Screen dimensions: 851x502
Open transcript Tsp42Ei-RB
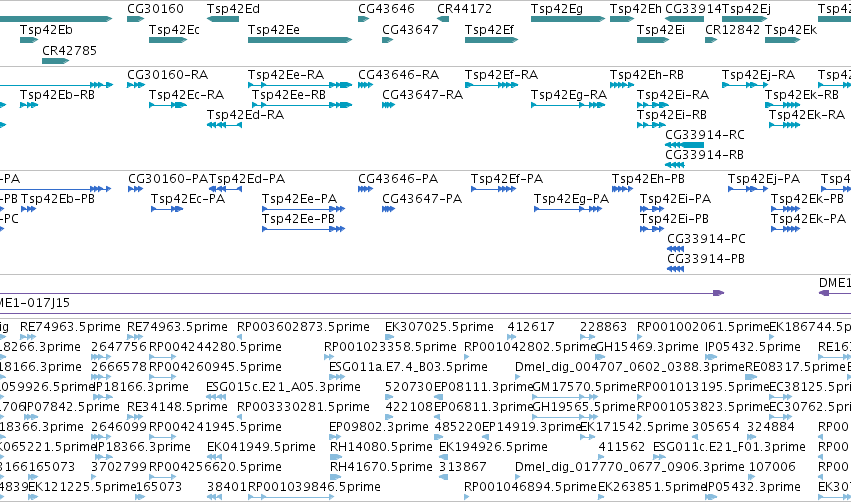click(672, 115)
